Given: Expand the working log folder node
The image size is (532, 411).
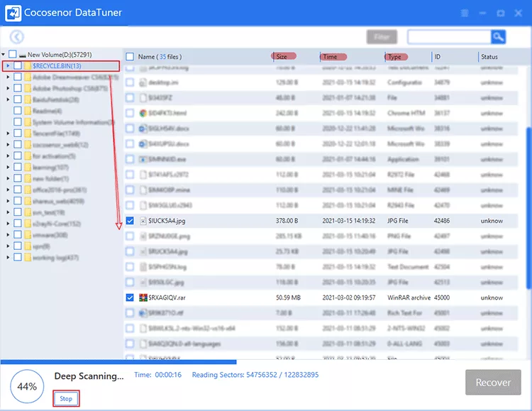Looking at the screenshot, I should (8, 258).
